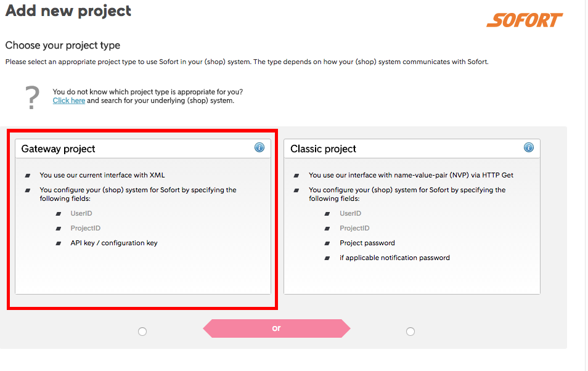This screenshot has height=371, width=588.
Task: Click the bullet next to notification password
Action: coord(328,258)
